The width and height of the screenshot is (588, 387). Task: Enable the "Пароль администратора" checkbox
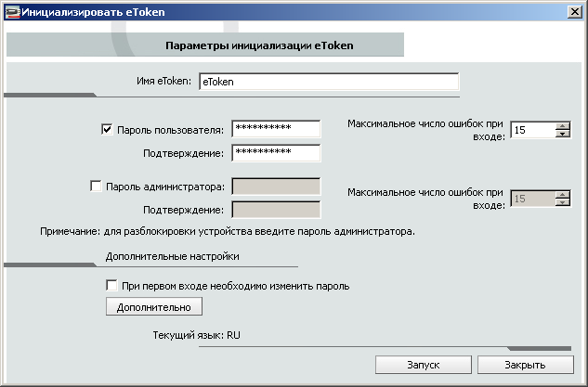[x=96, y=187]
